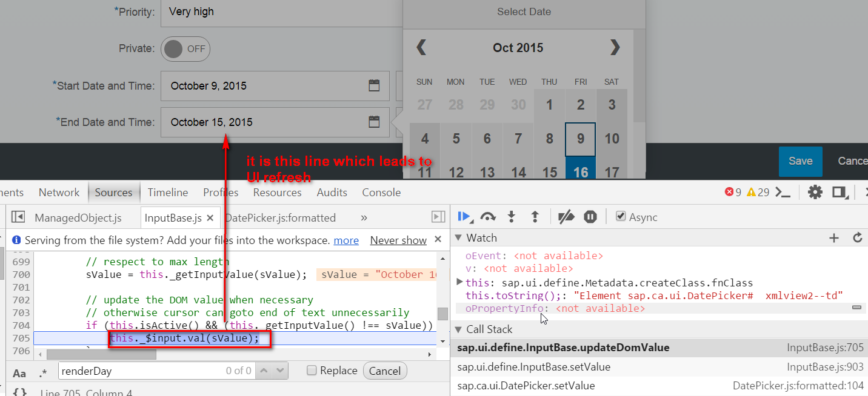
Task: Select DatePicker.setValue call stack frame
Action: click(x=661, y=386)
